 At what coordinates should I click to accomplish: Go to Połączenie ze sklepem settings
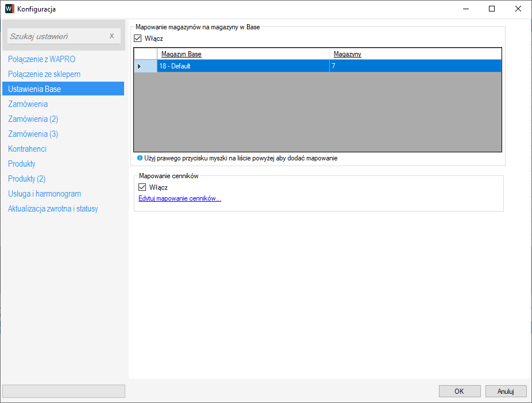coord(44,74)
